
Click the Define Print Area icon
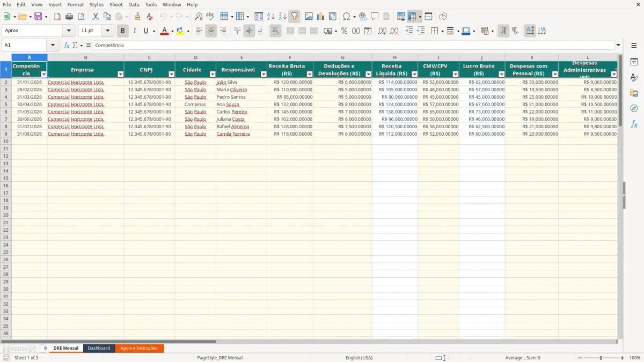coord(401,17)
